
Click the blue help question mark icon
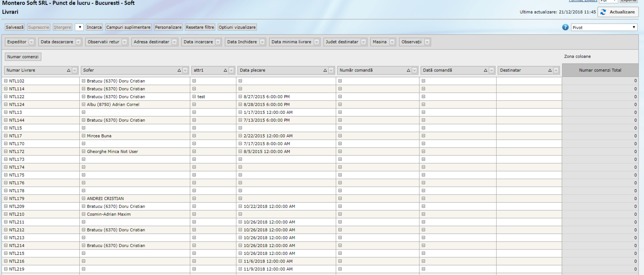coord(565,27)
